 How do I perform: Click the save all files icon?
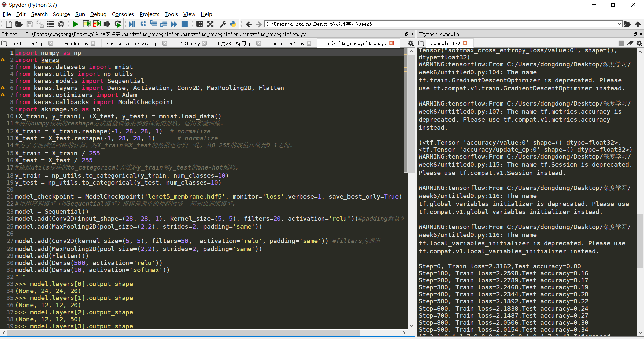tap(40, 24)
